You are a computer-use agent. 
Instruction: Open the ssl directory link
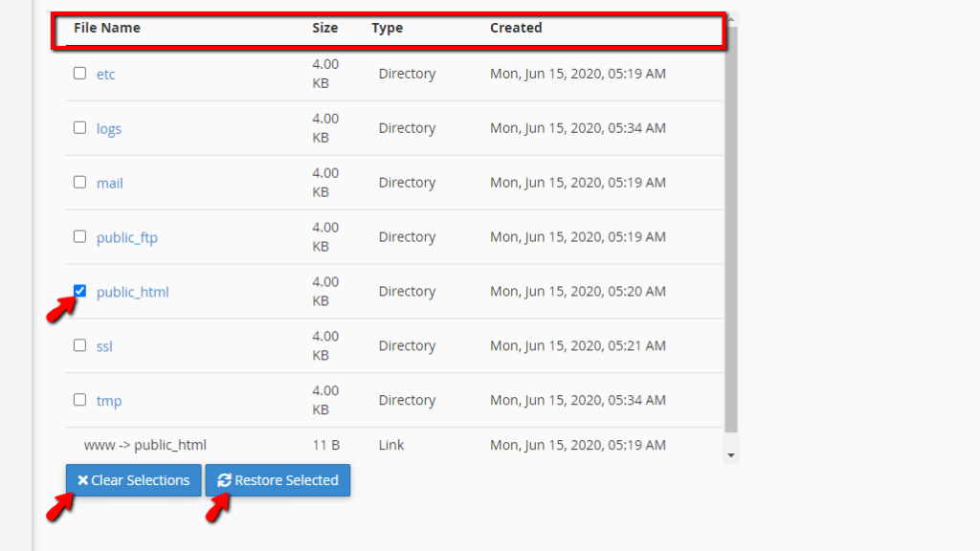(x=104, y=346)
